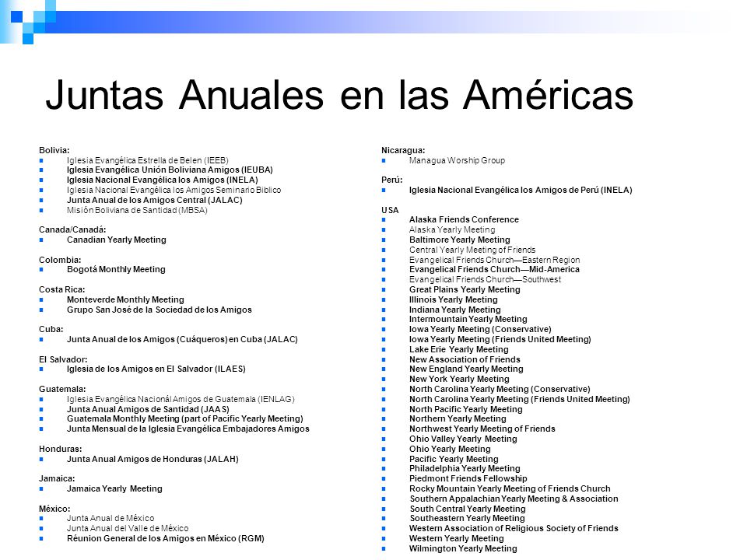This screenshot has width=747, height=560.
Task: Click 'New Association of Friends'
Action: point(465,359)
